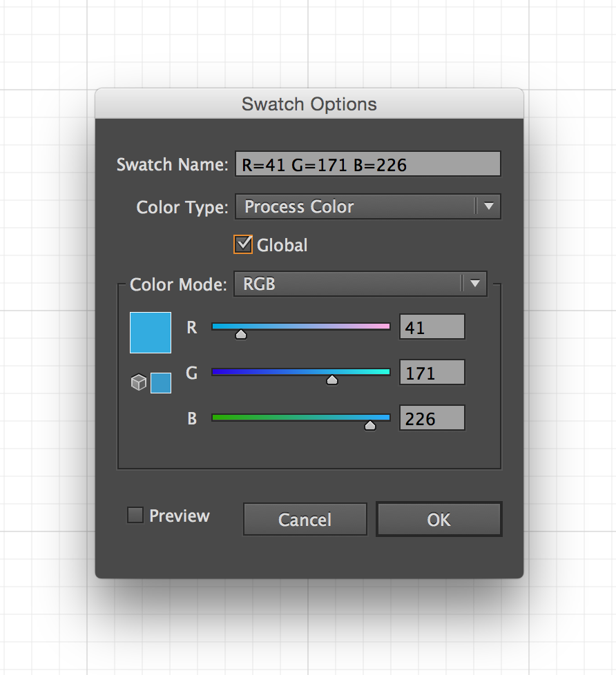Click the green left end of B slider

click(x=216, y=418)
